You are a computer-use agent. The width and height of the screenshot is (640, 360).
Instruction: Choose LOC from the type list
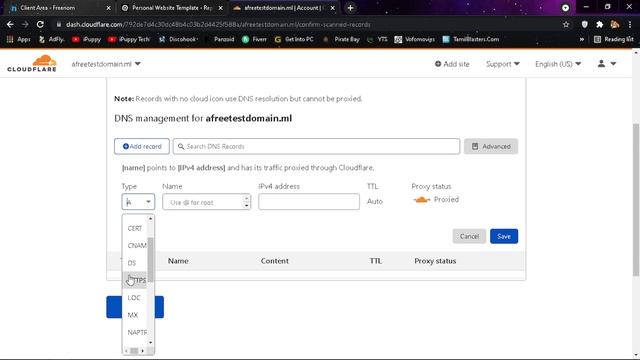tap(134, 298)
